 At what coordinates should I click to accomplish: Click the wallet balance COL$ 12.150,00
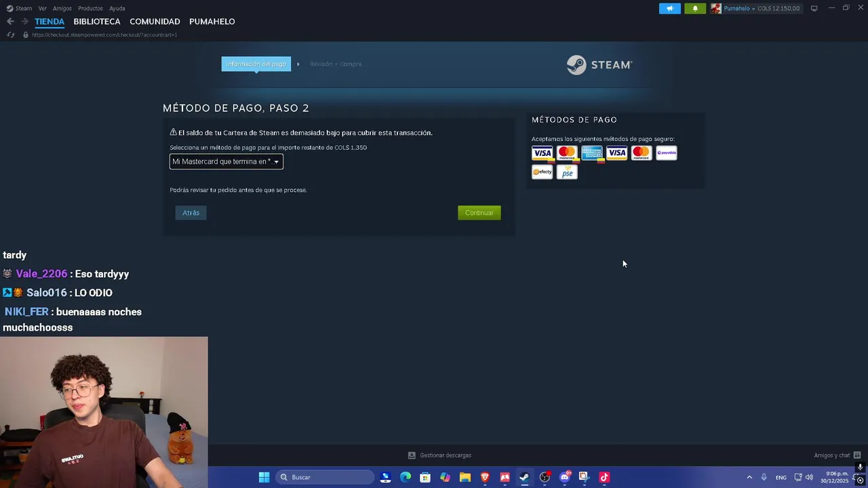point(778,8)
